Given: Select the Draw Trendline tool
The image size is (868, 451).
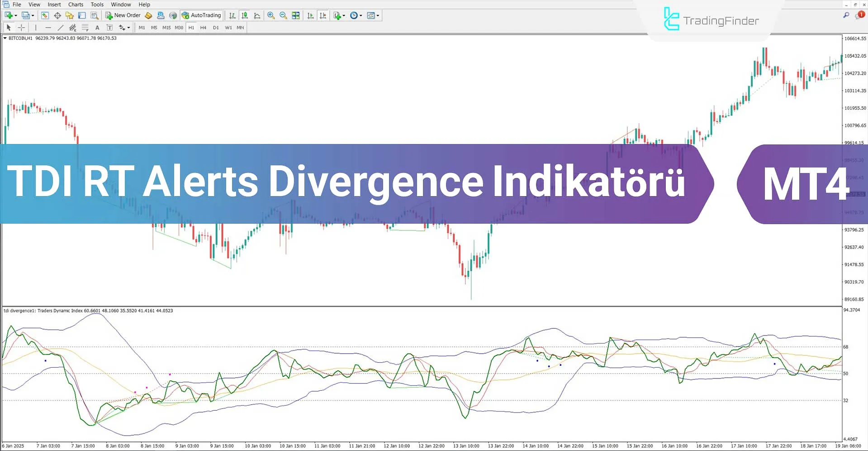Looking at the screenshot, I should pyautogui.click(x=60, y=27).
